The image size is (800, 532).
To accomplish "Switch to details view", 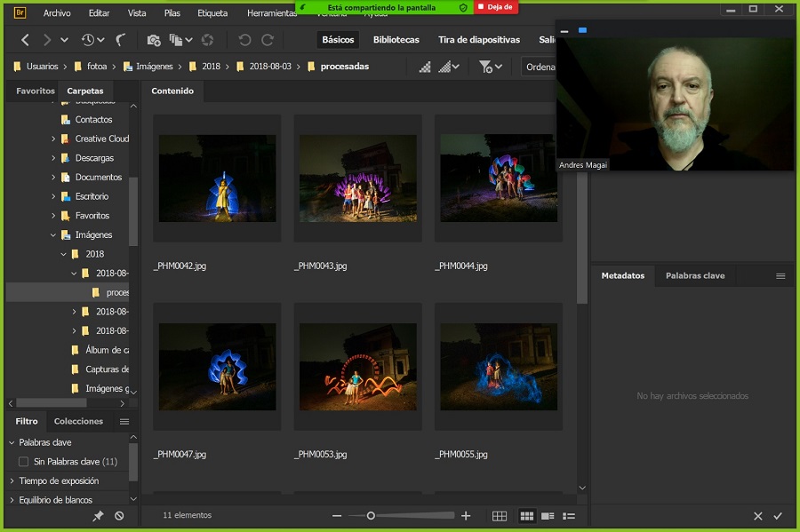I will click(x=548, y=516).
